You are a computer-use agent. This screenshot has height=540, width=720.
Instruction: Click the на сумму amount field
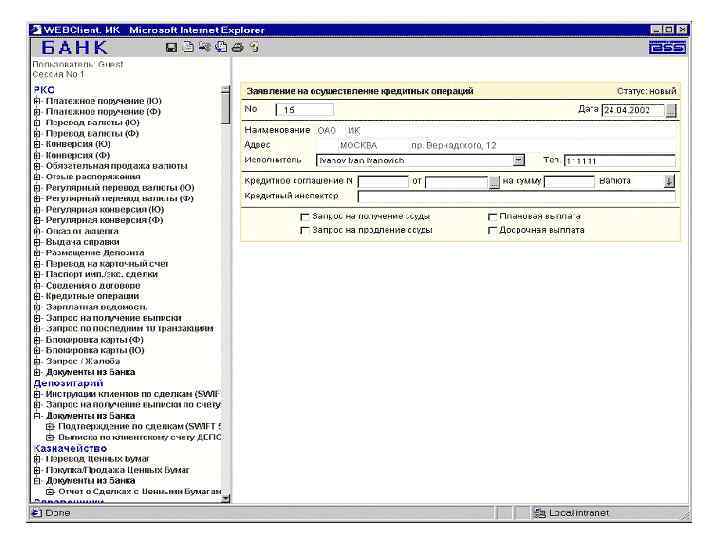(569, 182)
